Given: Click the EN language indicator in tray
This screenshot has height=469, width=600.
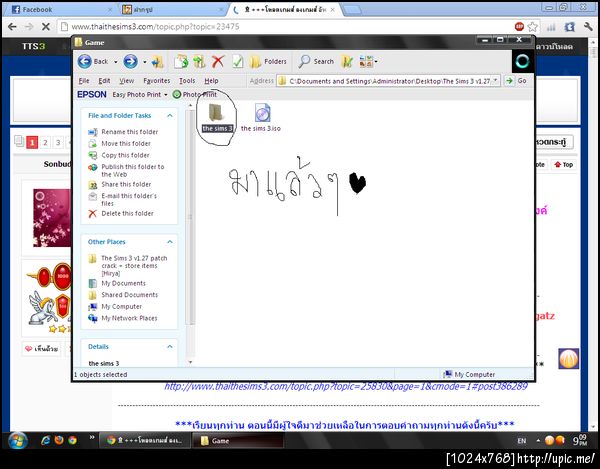Looking at the screenshot, I should (x=522, y=441).
